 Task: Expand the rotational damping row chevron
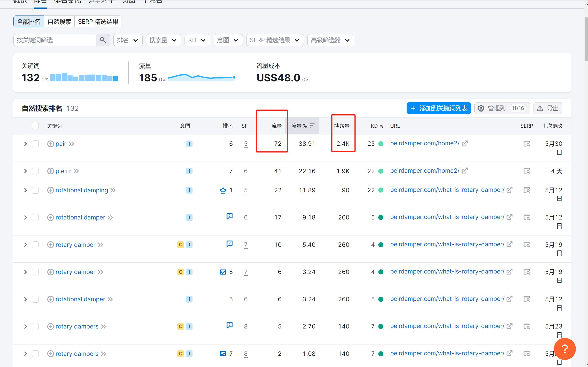[25, 190]
